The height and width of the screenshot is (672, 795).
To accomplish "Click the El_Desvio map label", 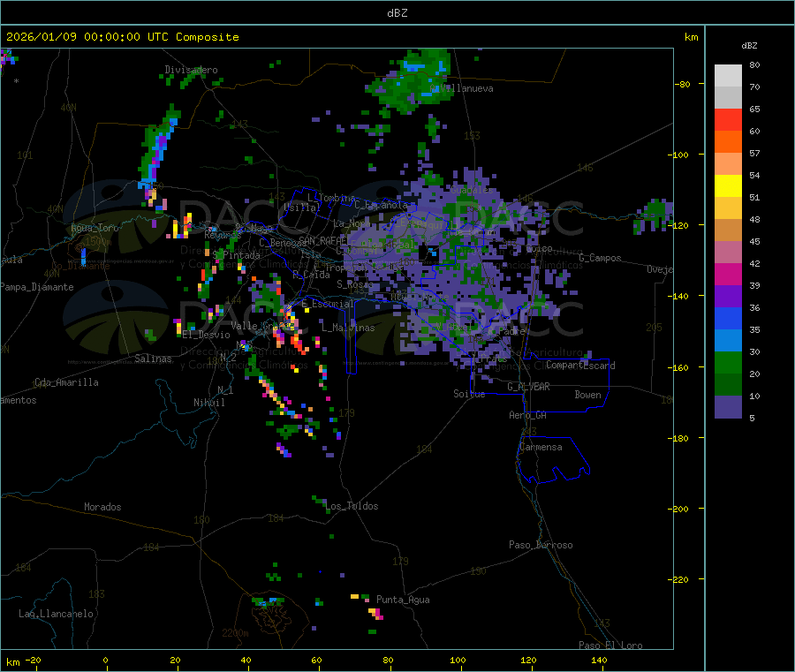I will click(206, 335).
